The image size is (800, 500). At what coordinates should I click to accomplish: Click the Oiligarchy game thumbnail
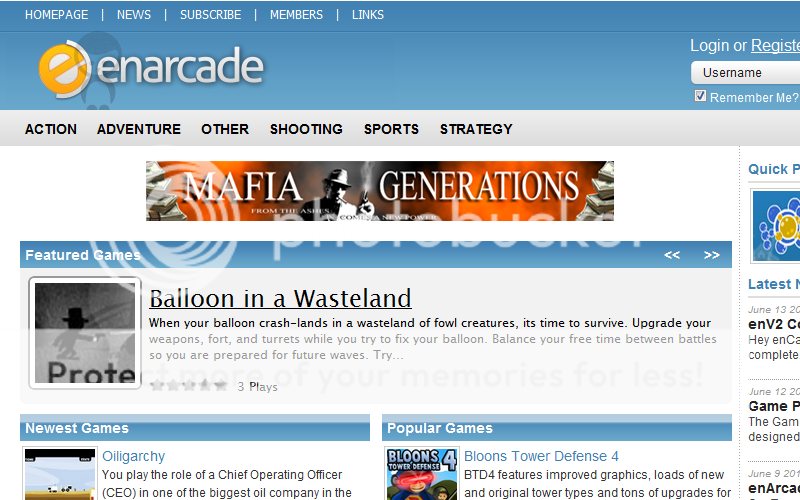(x=60, y=474)
